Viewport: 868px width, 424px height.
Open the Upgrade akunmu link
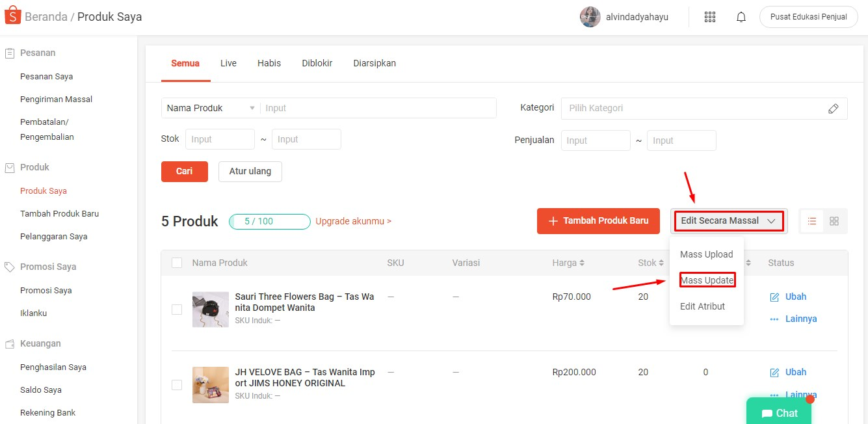click(353, 221)
